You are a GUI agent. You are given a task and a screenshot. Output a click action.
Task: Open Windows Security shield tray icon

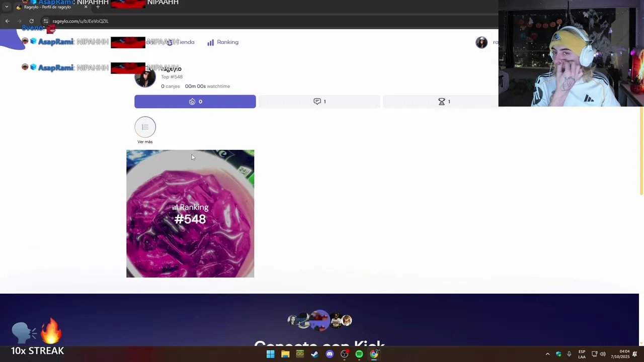(x=558, y=354)
